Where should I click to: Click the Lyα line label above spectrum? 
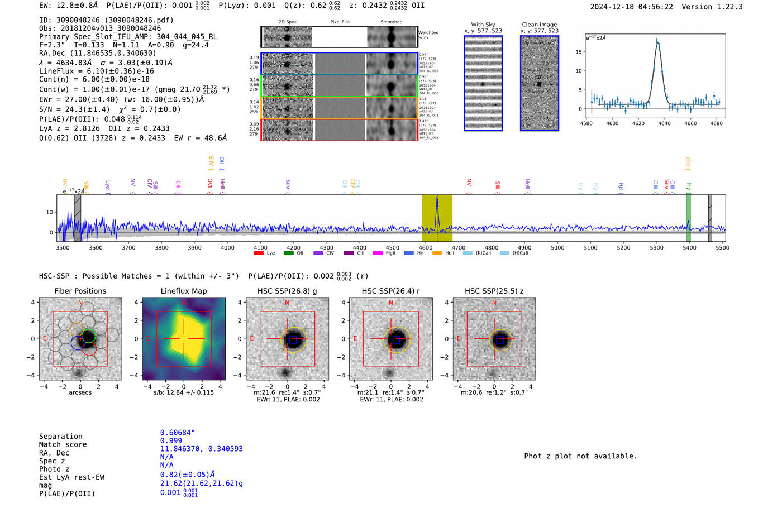[108, 186]
